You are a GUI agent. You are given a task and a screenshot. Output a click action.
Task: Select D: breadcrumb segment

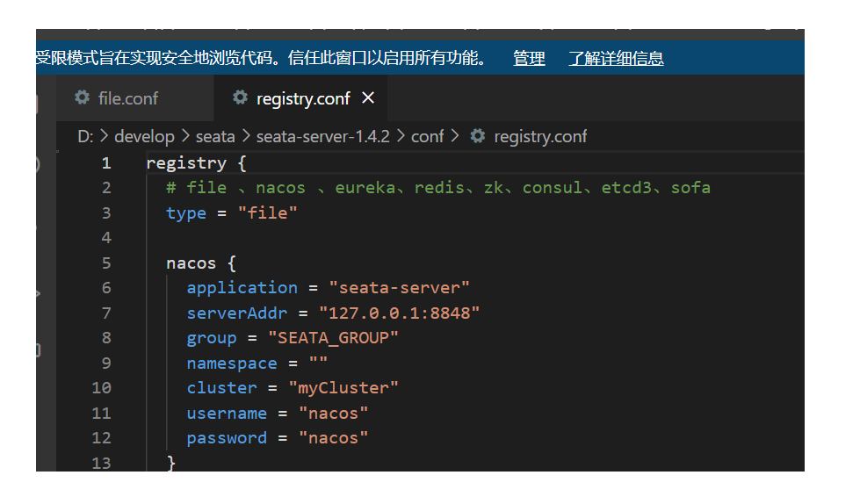tap(85, 137)
